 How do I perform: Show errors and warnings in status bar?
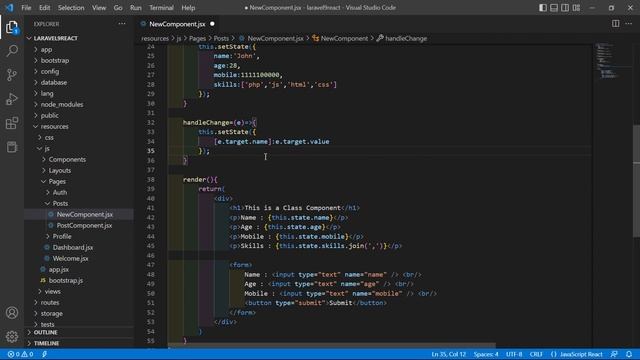tap(20, 354)
